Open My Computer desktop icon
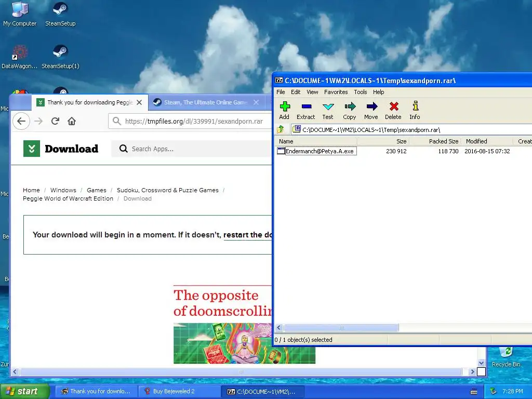This screenshot has width=532, height=399. coord(20,14)
